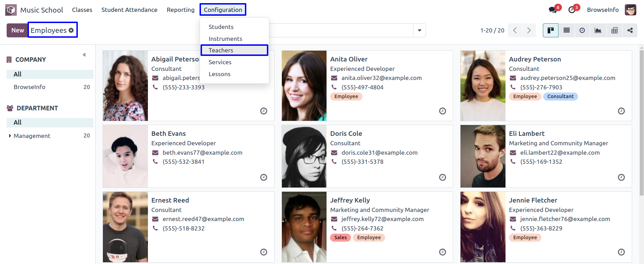Click the search input field
Image resolution: width=644 pixels, height=264 pixels.
click(x=341, y=30)
